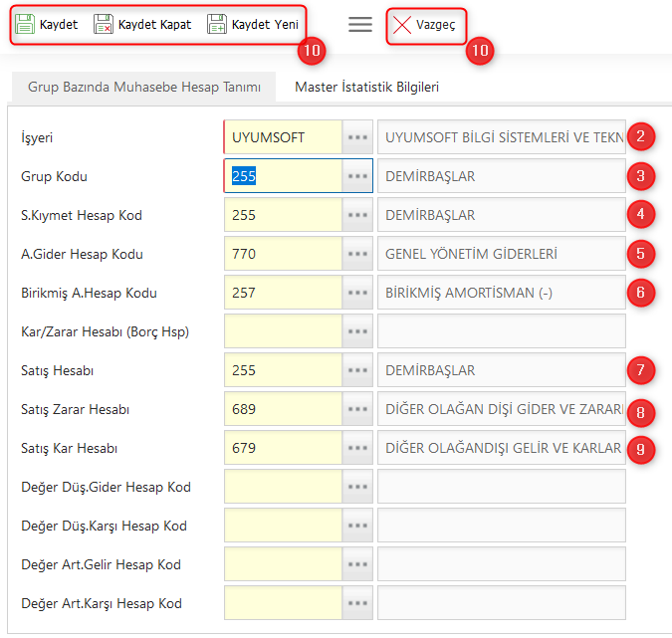The image size is (672, 638).
Task: Open Birikmiş A.Hesap Kodu lookup dots
Action: click(x=357, y=293)
